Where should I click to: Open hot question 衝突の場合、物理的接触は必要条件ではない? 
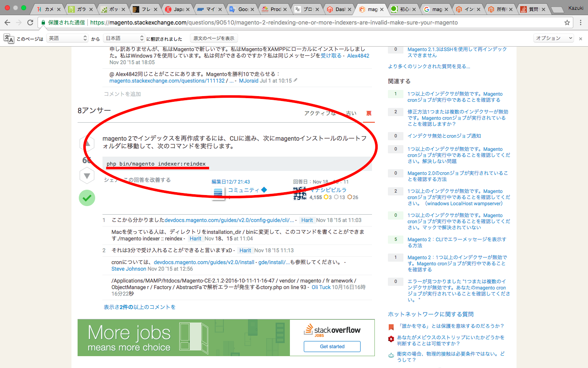[x=451, y=357]
